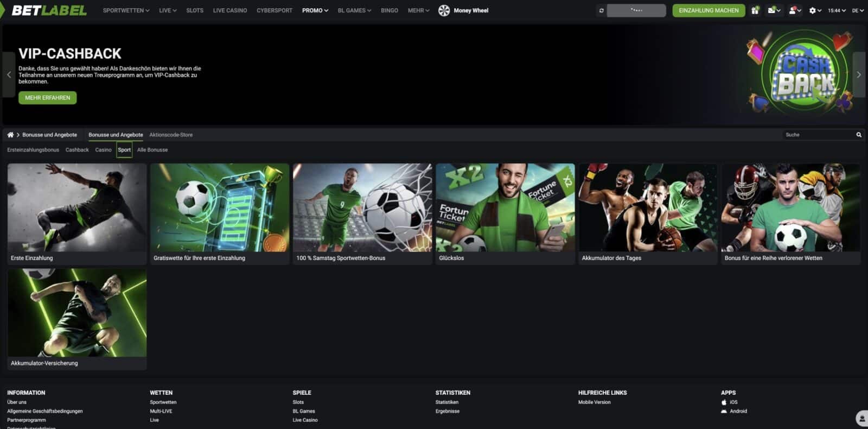Switch to the Aktionscode-Store tab
The image size is (868, 429).
[x=171, y=135]
